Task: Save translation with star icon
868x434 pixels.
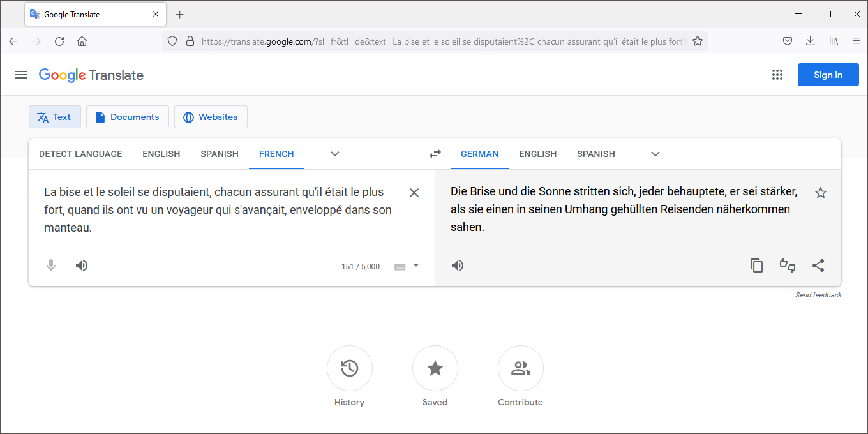Action: click(x=821, y=193)
